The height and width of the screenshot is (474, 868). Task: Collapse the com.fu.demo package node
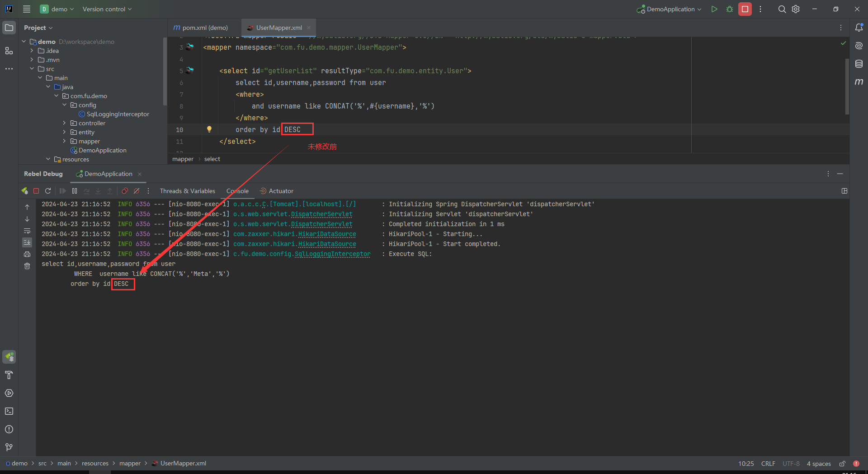point(55,95)
